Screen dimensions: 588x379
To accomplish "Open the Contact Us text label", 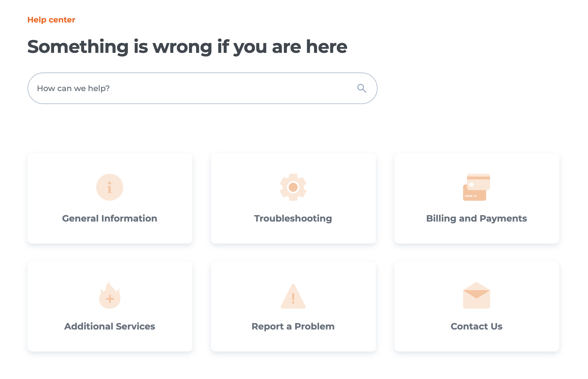I will 477,326.
